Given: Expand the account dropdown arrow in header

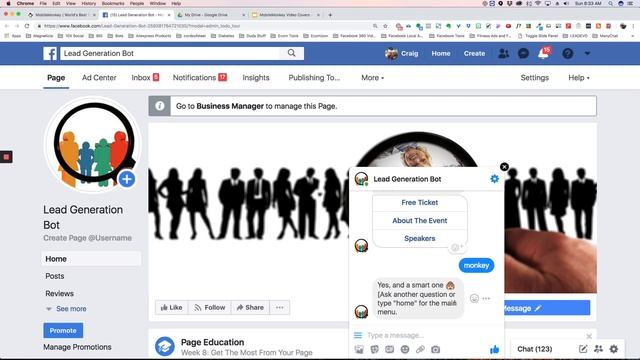Looking at the screenshot, I should [x=587, y=53].
